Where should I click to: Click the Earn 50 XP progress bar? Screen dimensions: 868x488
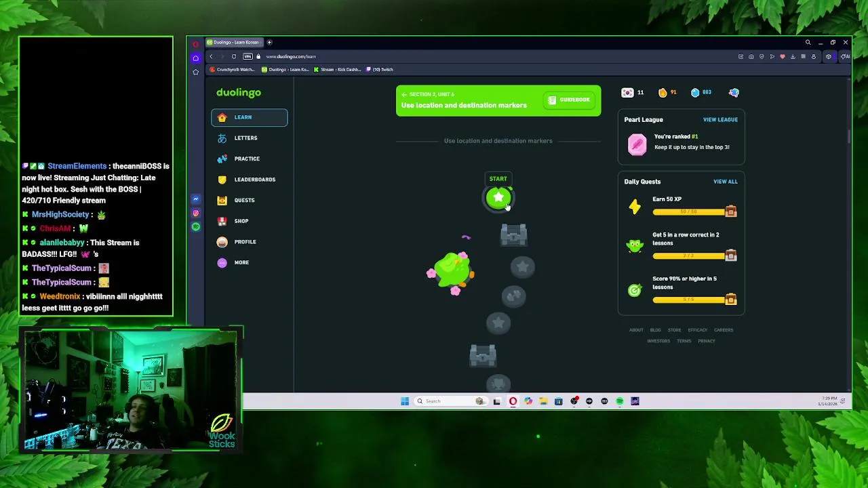pos(690,212)
